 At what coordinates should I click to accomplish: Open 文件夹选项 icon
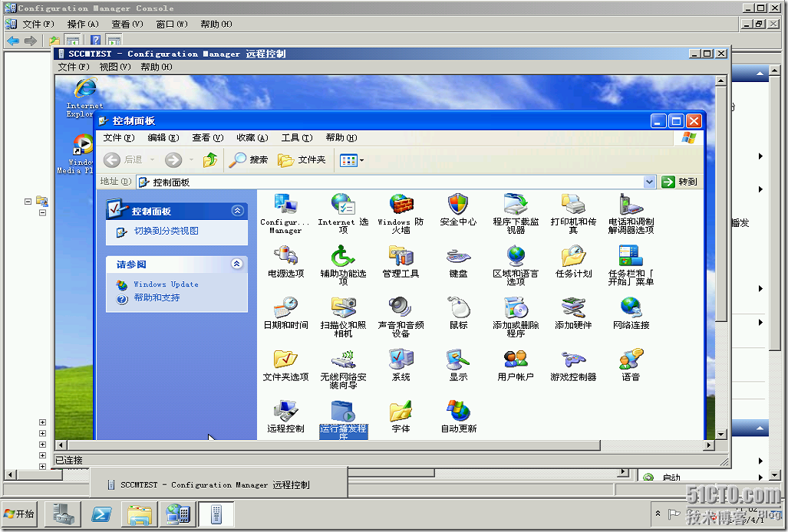tap(285, 365)
